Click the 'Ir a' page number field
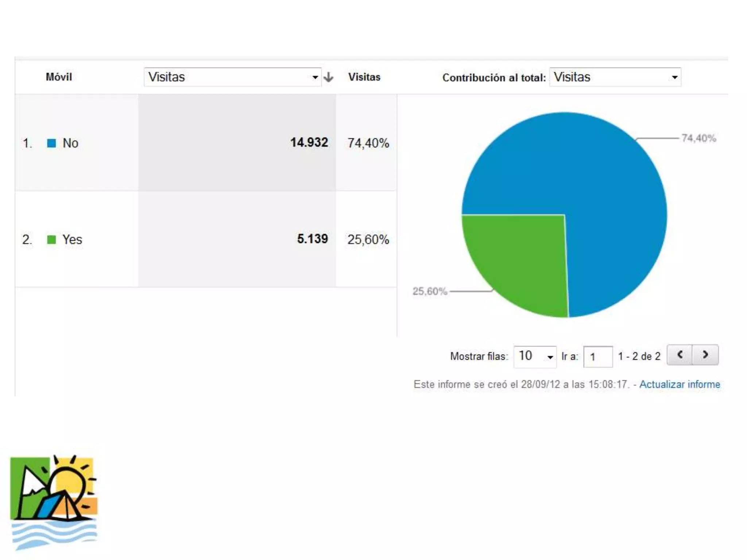747x560 pixels. click(597, 357)
